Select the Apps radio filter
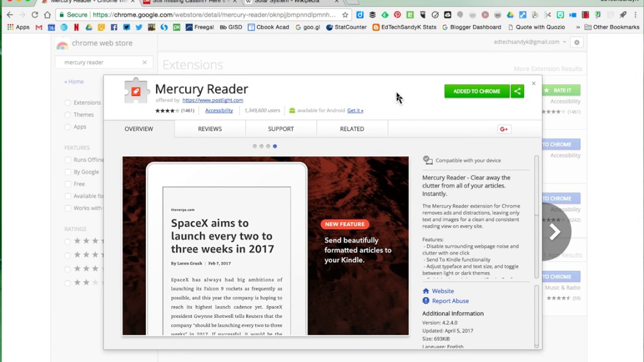The image size is (644, 362). click(67, 127)
